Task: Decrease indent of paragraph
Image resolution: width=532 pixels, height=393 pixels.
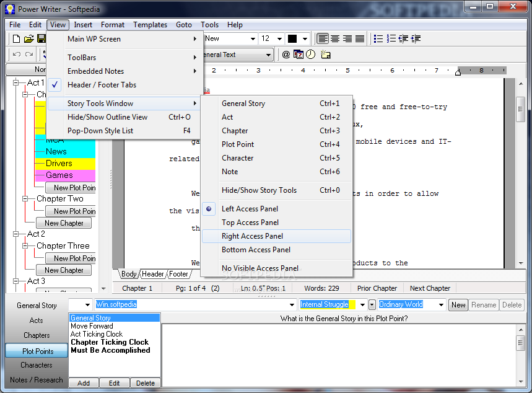Action: pos(403,38)
